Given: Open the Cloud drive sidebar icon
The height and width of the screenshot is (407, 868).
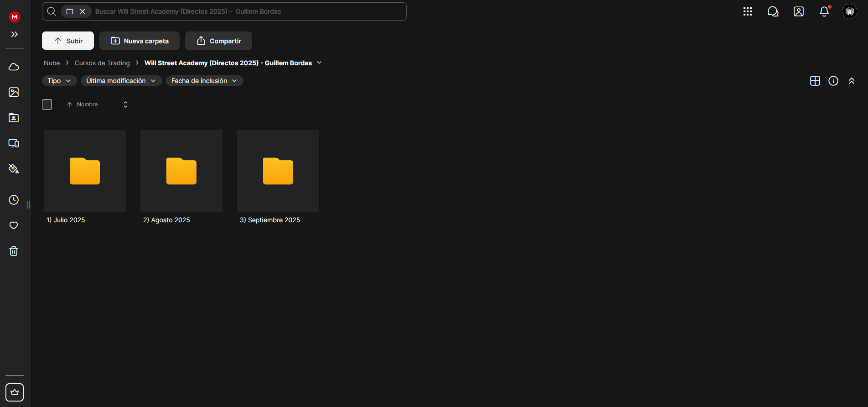Looking at the screenshot, I should point(14,67).
